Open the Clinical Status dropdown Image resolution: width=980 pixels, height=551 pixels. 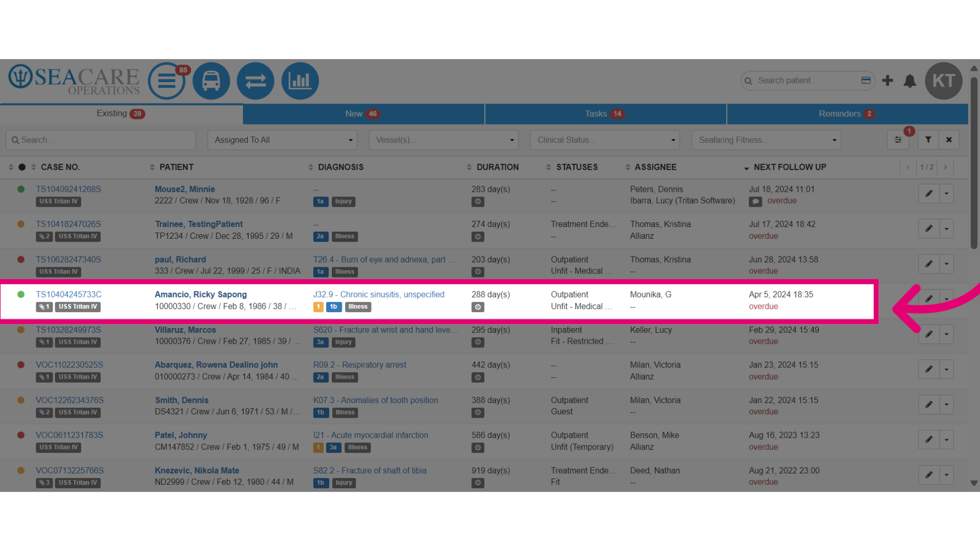point(605,140)
